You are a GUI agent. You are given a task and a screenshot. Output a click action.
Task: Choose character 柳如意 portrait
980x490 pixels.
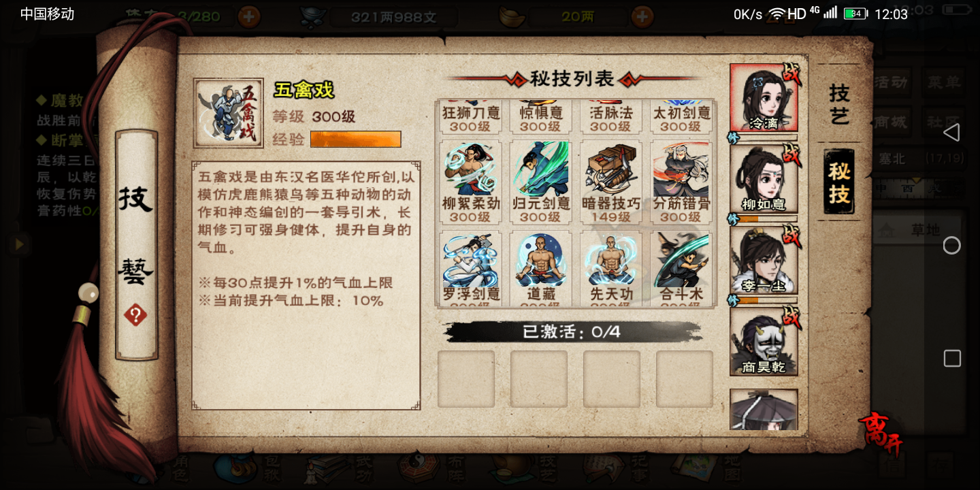(764, 178)
